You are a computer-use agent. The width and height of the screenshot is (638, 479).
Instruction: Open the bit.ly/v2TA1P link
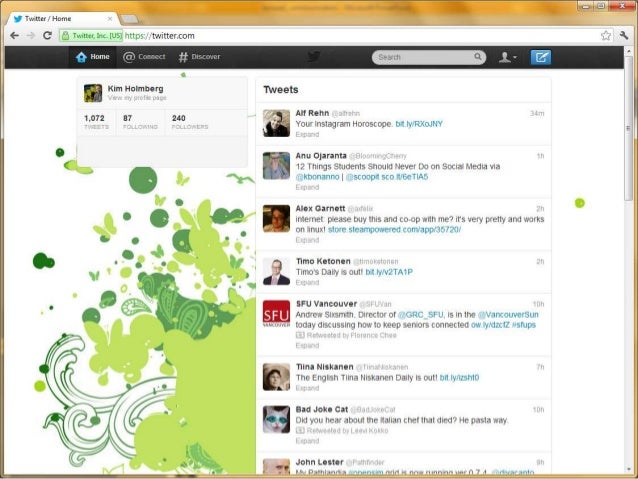pyautogui.click(x=389, y=272)
